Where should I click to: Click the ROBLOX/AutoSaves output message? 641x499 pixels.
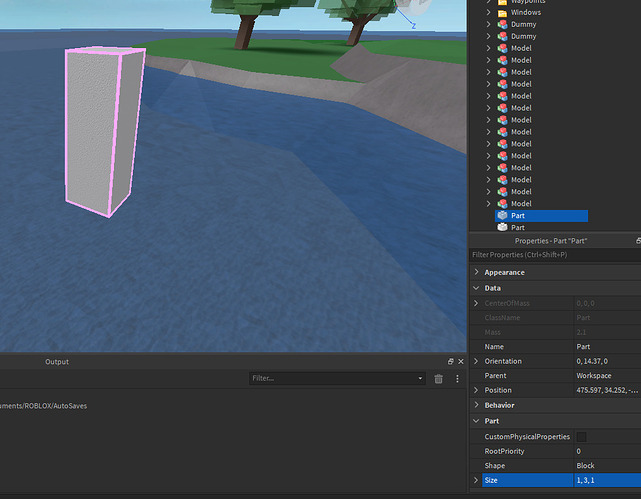pyautogui.click(x=43, y=406)
